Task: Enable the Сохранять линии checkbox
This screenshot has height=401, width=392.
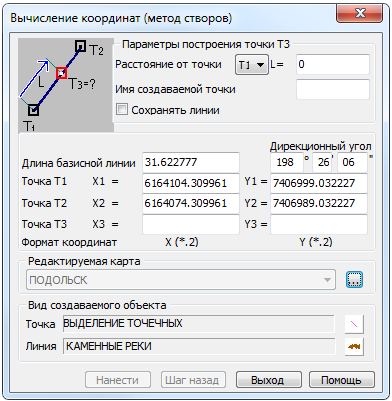Action: pyautogui.click(x=122, y=109)
